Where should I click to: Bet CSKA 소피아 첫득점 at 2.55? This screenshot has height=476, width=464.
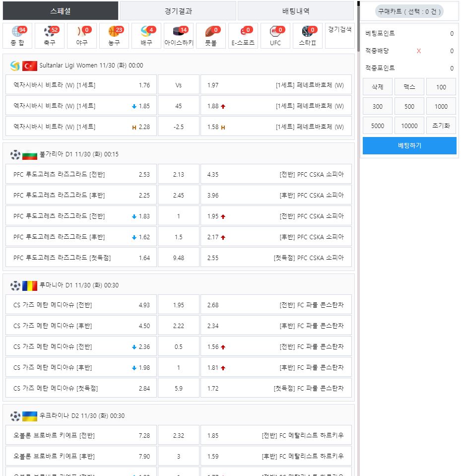[276, 258]
